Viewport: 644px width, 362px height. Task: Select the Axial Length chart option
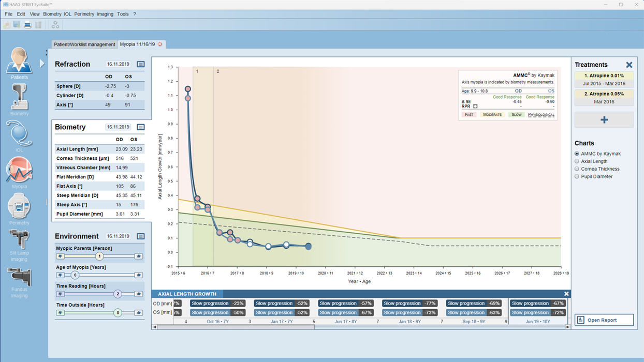coord(577,161)
